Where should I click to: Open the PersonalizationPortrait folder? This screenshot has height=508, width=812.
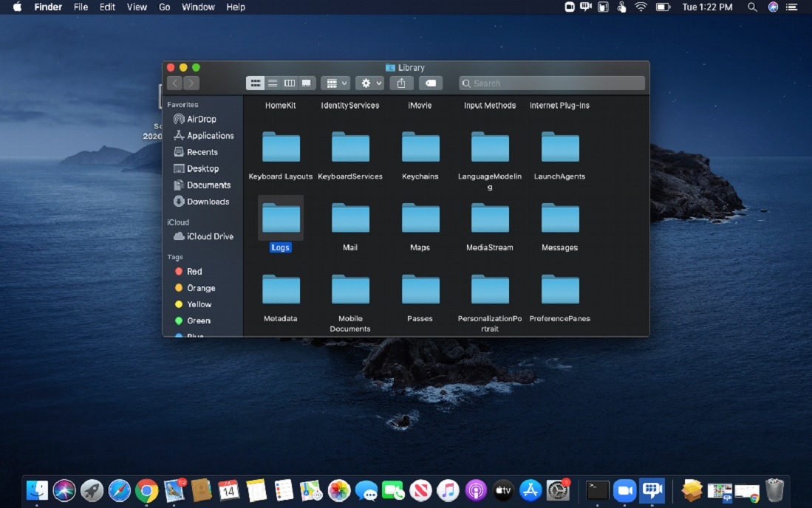coord(490,289)
